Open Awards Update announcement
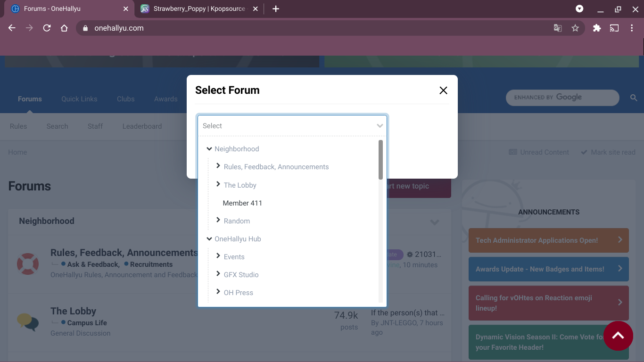 pos(549,269)
